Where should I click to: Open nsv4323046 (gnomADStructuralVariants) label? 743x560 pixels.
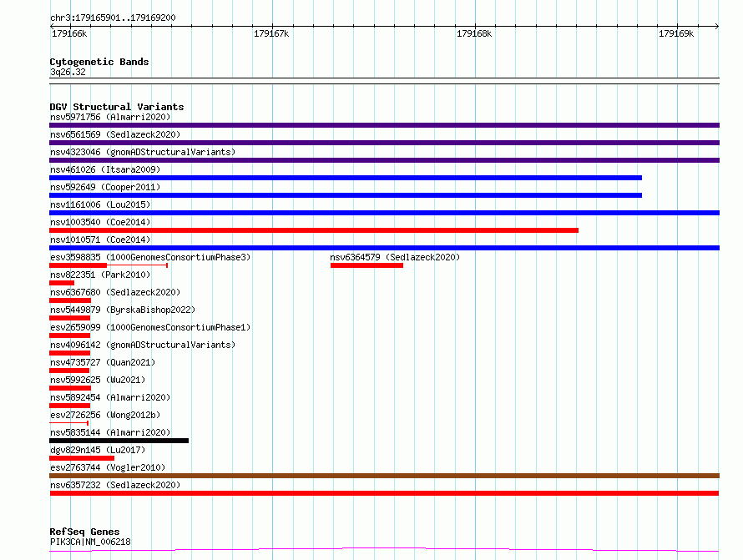coord(143,152)
